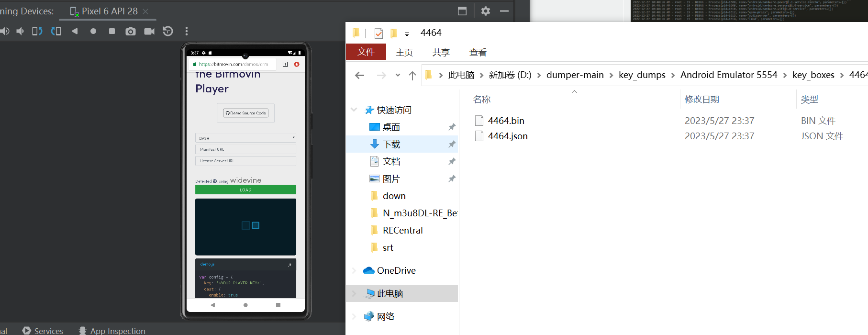Sort files by 修改日期 column
Screen dimensions: 868x335
[x=702, y=100]
